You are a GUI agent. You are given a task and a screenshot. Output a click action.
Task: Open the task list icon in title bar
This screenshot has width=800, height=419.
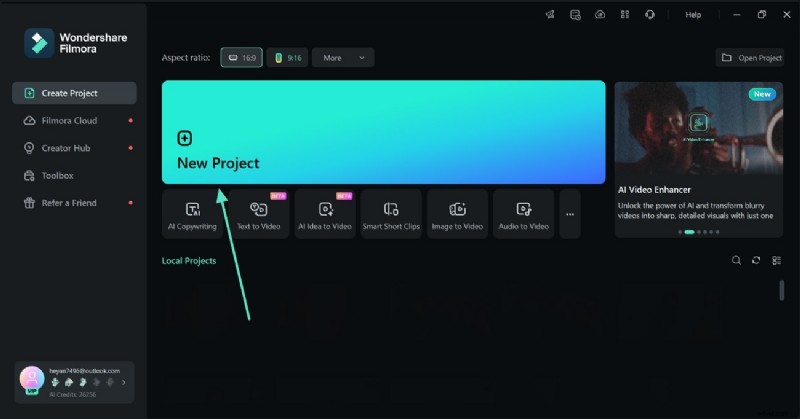(575, 15)
